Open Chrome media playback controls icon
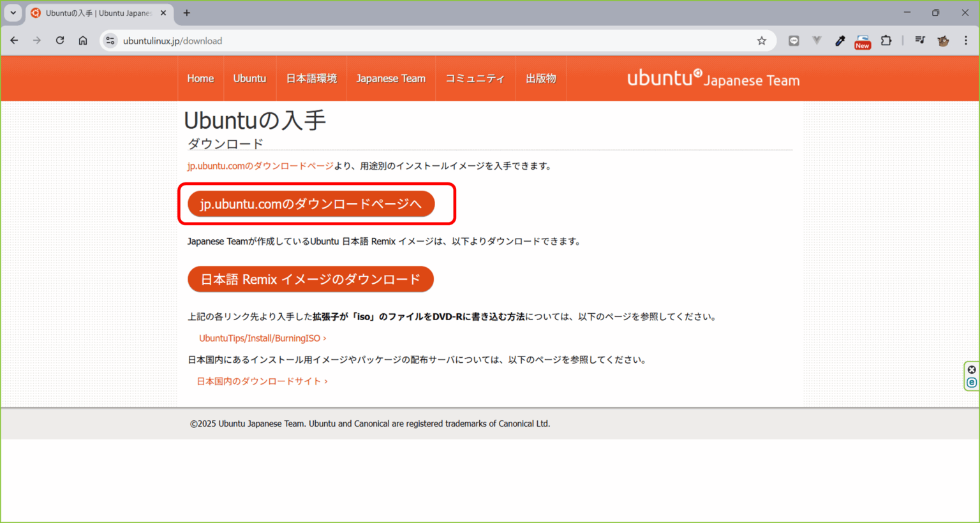 click(919, 40)
